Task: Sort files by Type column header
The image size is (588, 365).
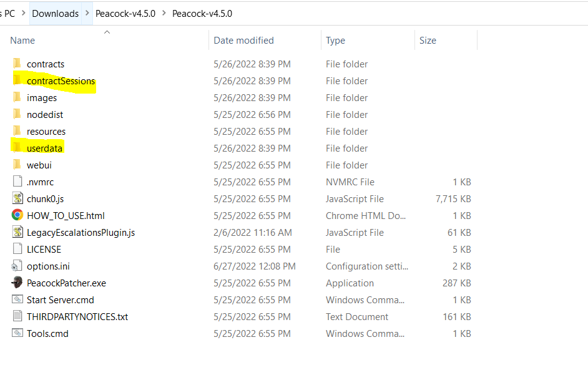Action: [x=335, y=41]
